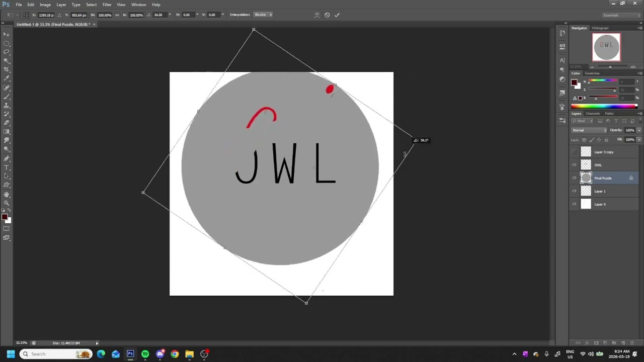Viewport: 644px width, 362px height.
Task: Pick a color from the spectrum ramp
Action: pos(604,106)
